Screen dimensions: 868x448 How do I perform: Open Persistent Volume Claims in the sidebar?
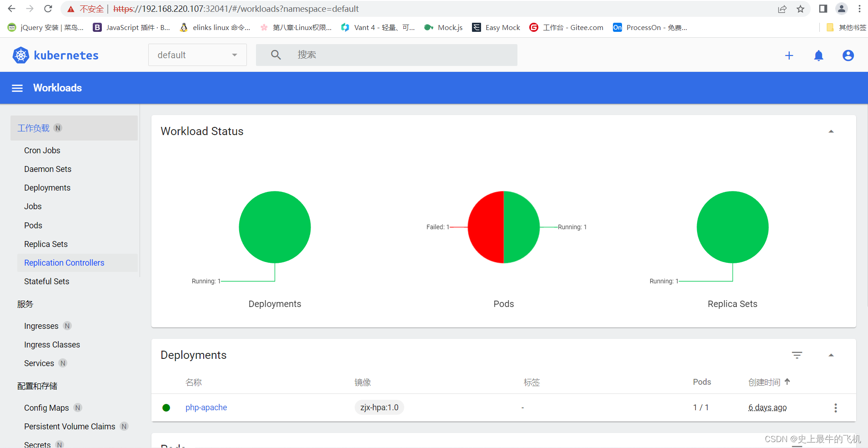point(70,427)
